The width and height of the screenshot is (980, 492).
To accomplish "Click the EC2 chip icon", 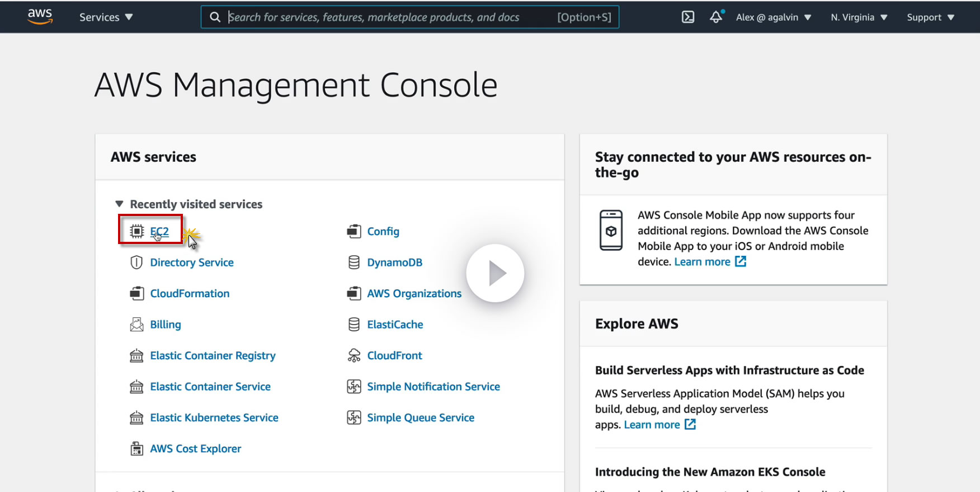I will coord(137,231).
